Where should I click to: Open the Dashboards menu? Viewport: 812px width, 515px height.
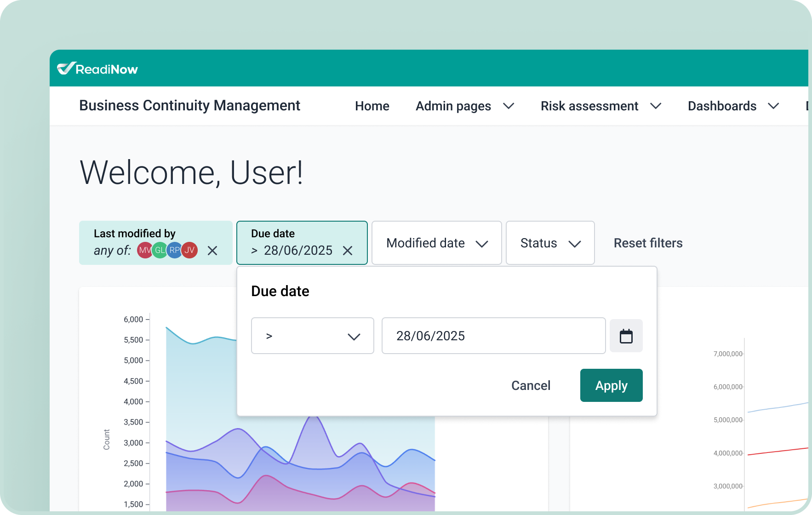(733, 106)
